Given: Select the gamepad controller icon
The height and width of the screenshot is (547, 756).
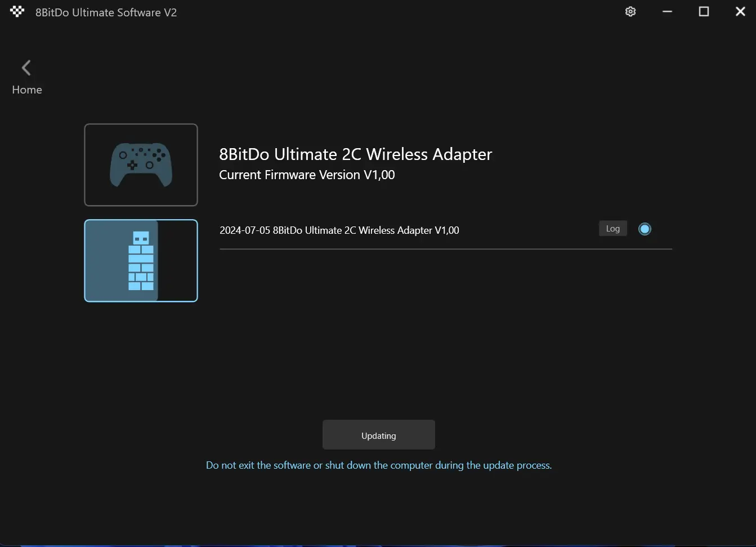Looking at the screenshot, I should [x=141, y=165].
